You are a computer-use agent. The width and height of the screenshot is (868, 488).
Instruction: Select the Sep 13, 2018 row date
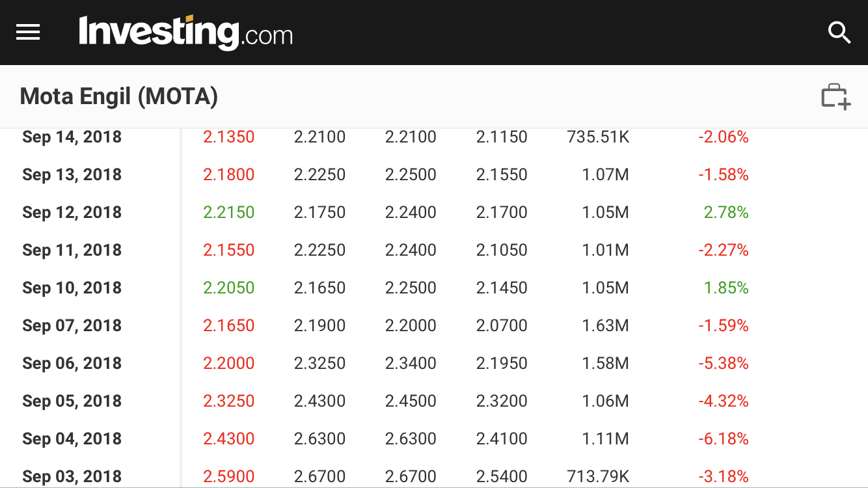point(72,175)
